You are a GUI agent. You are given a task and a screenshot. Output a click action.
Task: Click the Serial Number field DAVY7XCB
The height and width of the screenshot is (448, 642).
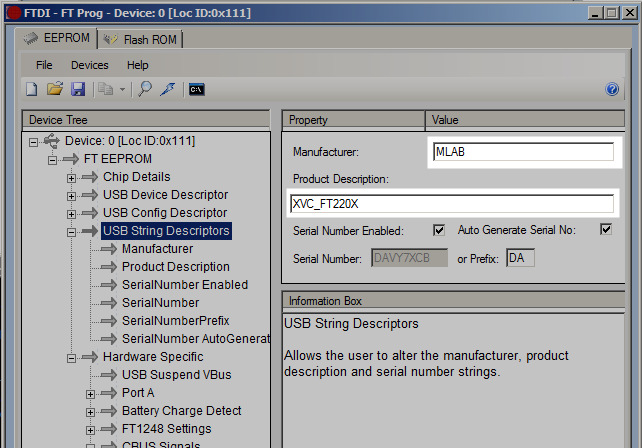click(x=409, y=258)
